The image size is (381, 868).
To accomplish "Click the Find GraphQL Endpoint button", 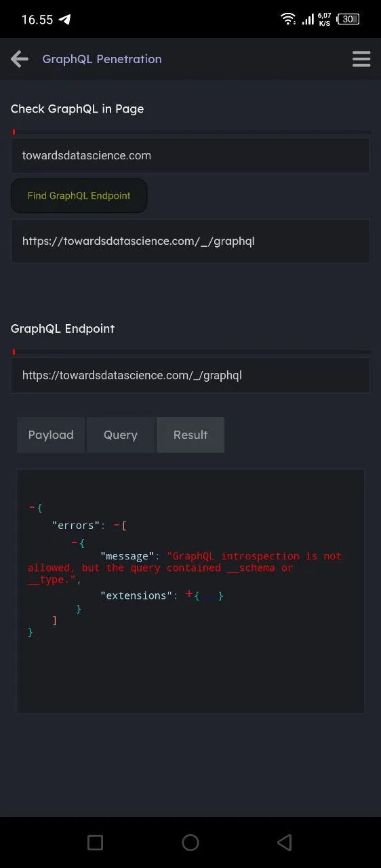I will coord(79,195).
